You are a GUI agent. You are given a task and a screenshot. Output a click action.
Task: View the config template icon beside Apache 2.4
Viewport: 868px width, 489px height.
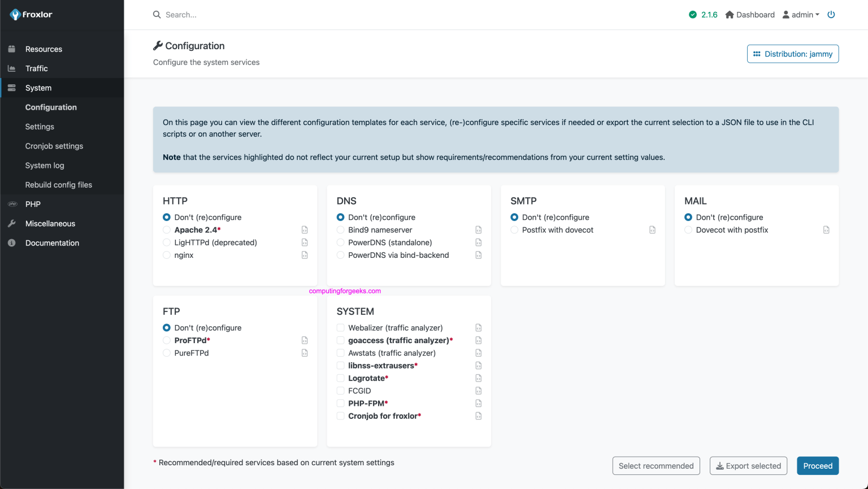click(305, 230)
